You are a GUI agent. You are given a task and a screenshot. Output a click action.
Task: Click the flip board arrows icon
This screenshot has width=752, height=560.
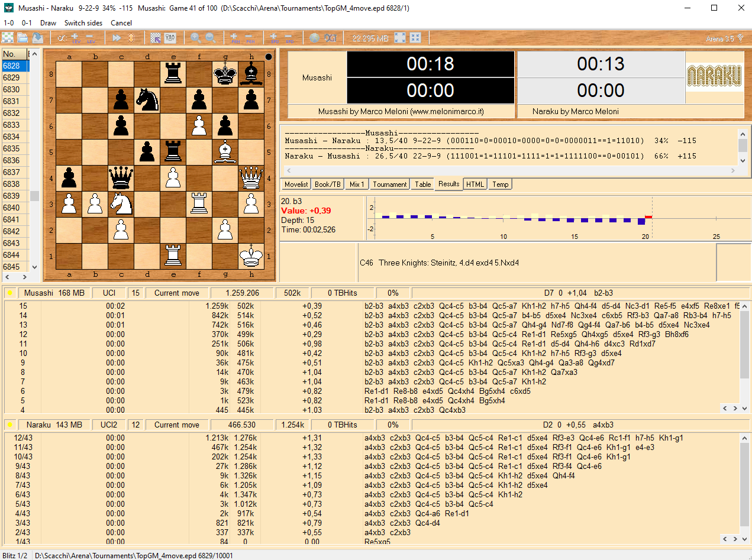(131, 38)
